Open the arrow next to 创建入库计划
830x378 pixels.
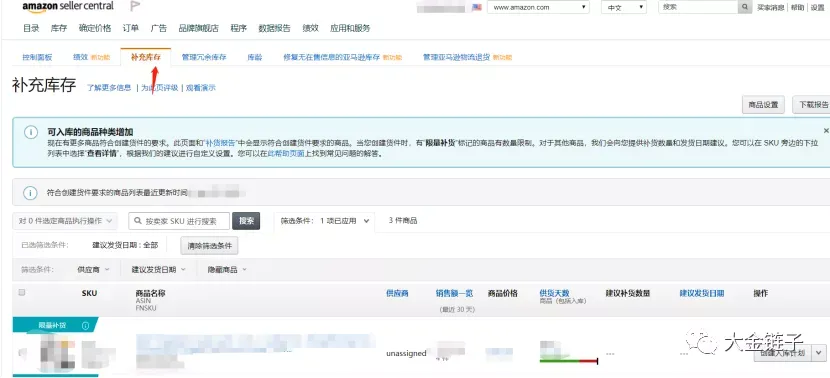(819, 353)
